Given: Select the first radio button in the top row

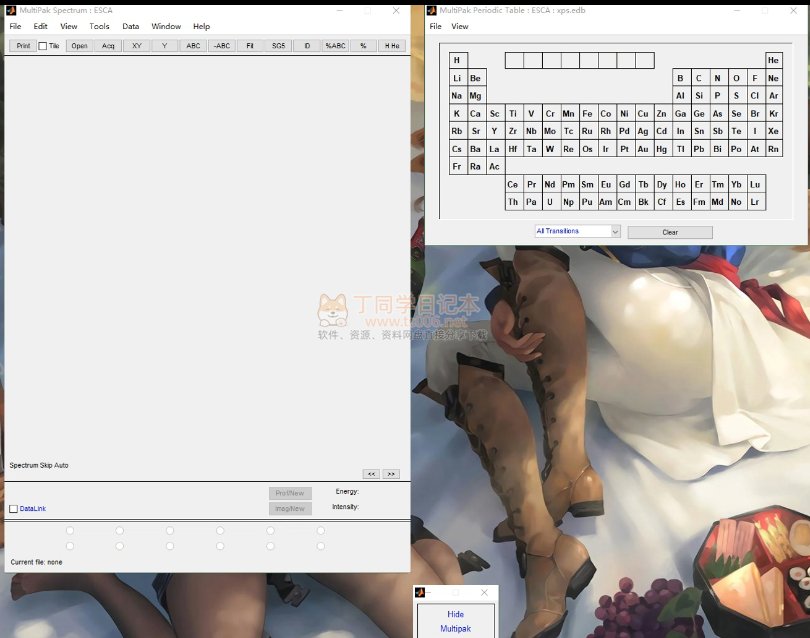Looking at the screenshot, I should 70,531.
